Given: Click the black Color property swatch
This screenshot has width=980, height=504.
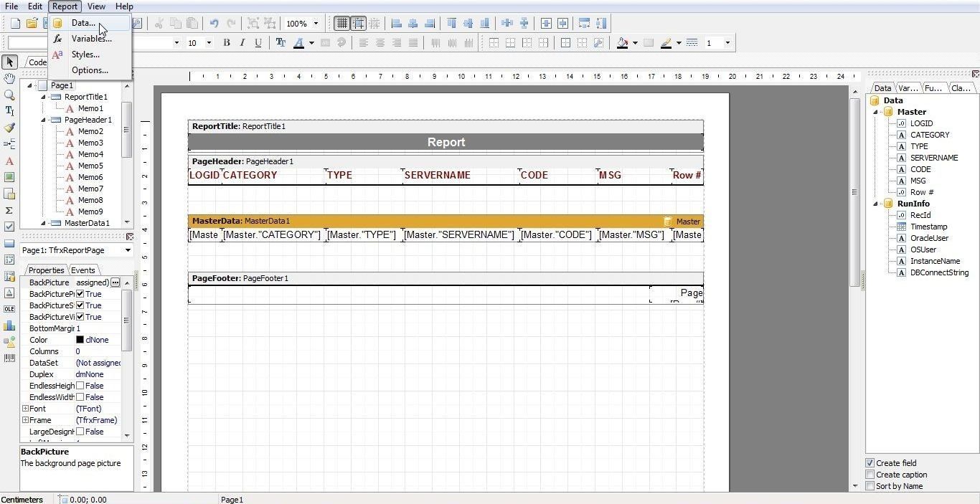Looking at the screenshot, I should click(80, 340).
